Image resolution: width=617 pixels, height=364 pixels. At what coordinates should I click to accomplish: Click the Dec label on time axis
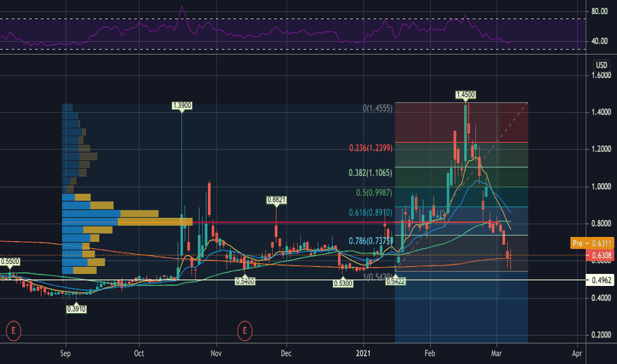[286, 353]
